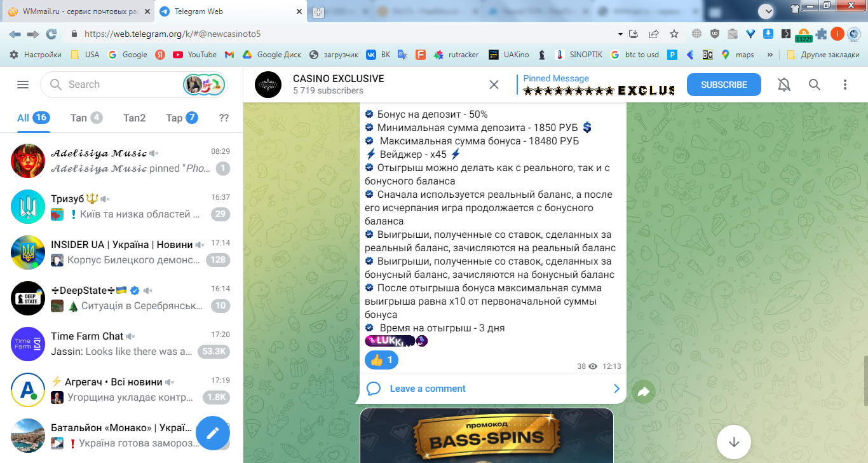Image resolution: width=868 pixels, height=463 pixels.
Task: Click the blue download-arrow extension icon
Action: click(768, 34)
